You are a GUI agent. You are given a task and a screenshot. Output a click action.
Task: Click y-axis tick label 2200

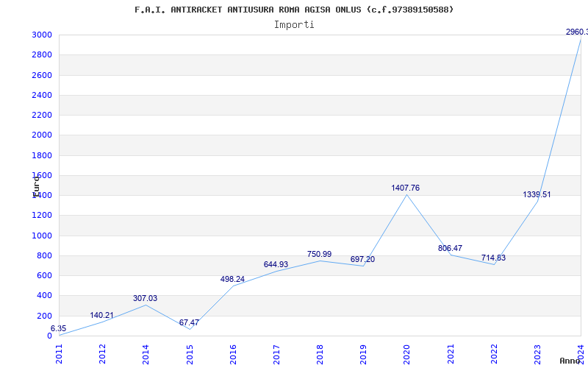coord(42,115)
